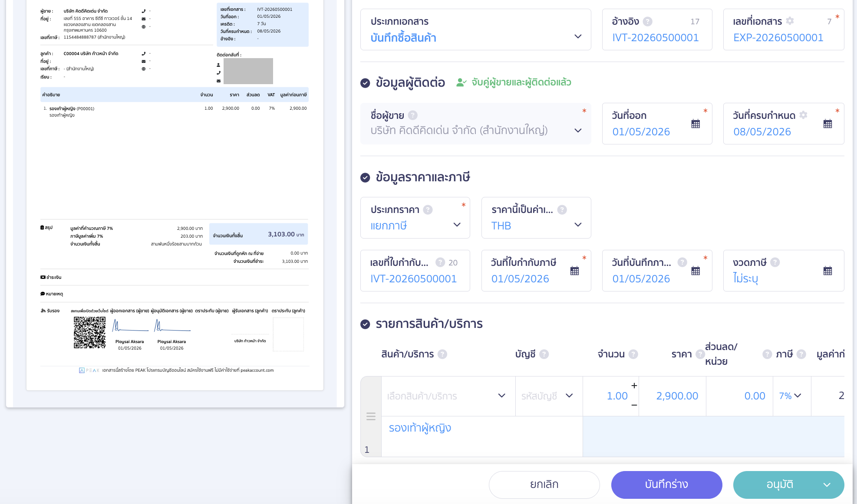Click the PEAK logo in preview footer
Screen dimensions: 857x504
(x=89, y=370)
